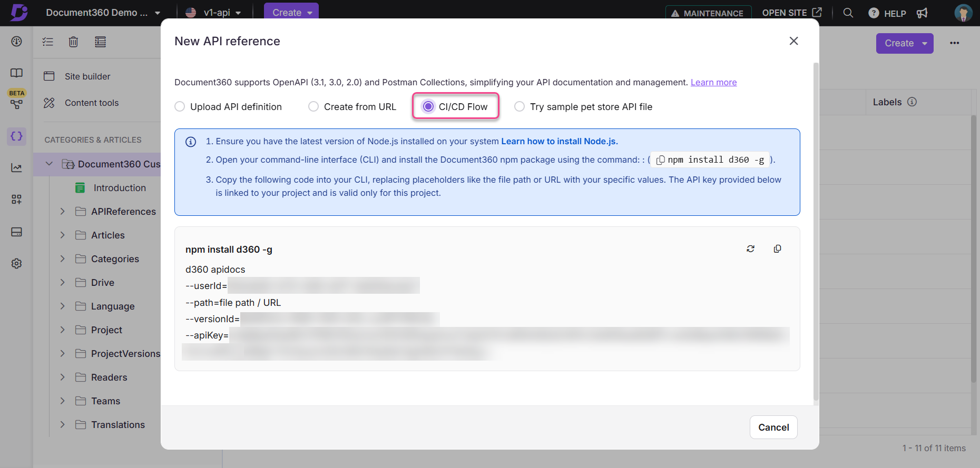Copy the CLI code block with copy icon
980x468 pixels.
pyautogui.click(x=777, y=248)
